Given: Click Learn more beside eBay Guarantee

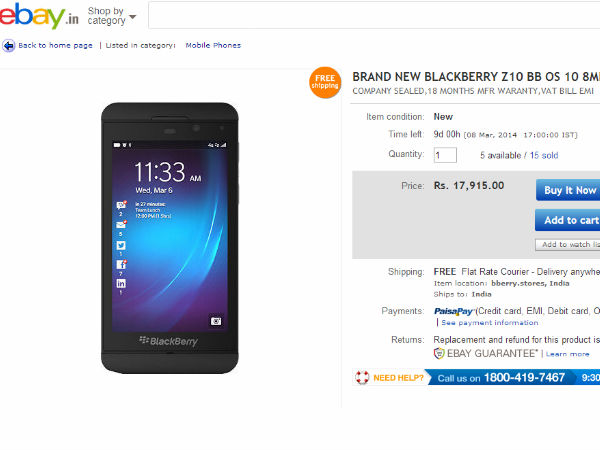Looking at the screenshot, I should click(568, 354).
